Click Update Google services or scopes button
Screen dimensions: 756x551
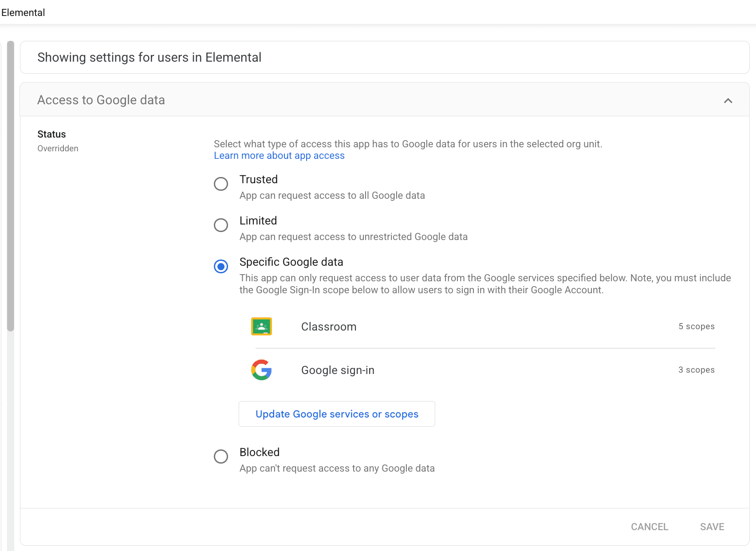point(337,414)
